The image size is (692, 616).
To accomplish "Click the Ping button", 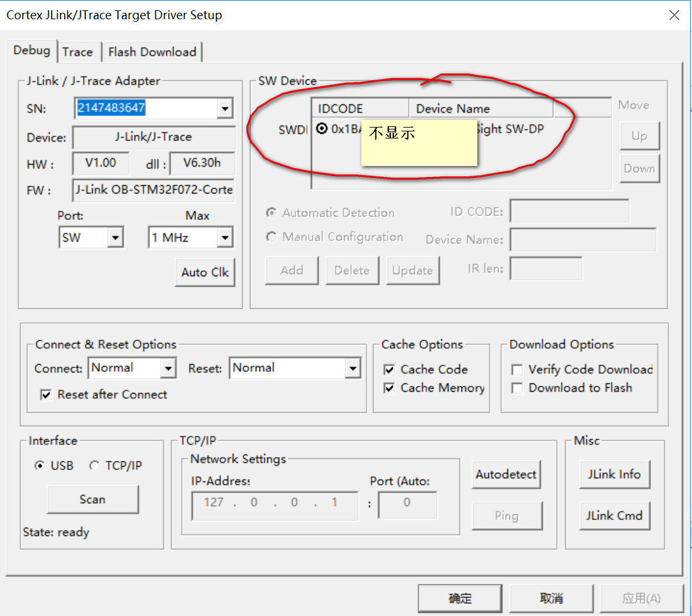I will [x=507, y=516].
